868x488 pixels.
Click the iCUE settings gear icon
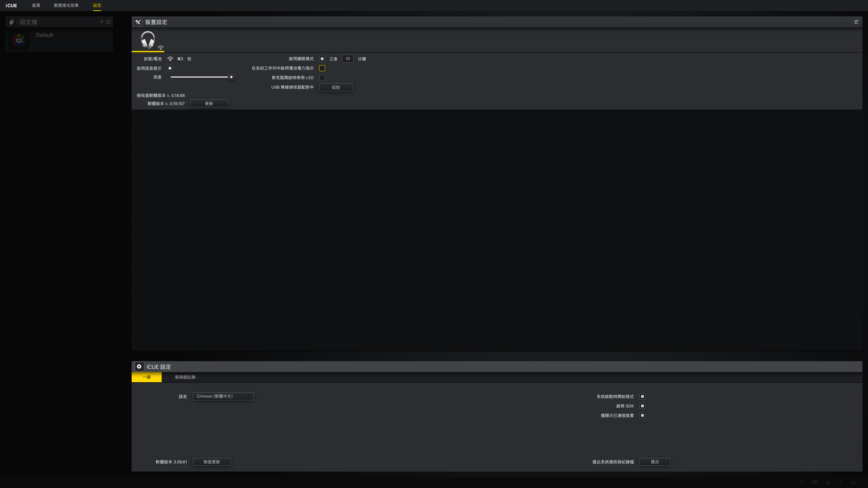(x=139, y=367)
